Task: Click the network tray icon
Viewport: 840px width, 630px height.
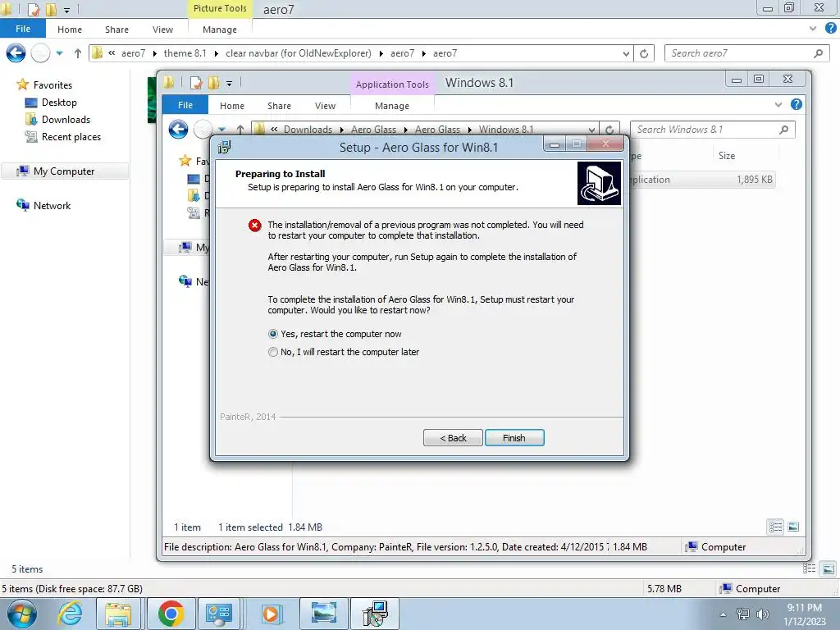Action: coord(743,614)
